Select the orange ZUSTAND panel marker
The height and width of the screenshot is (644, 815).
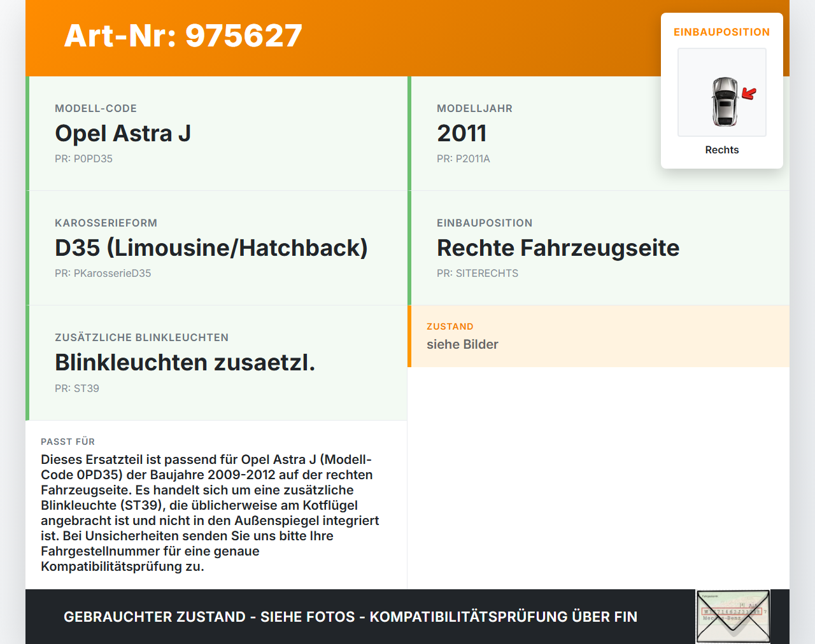click(x=409, y=336)
